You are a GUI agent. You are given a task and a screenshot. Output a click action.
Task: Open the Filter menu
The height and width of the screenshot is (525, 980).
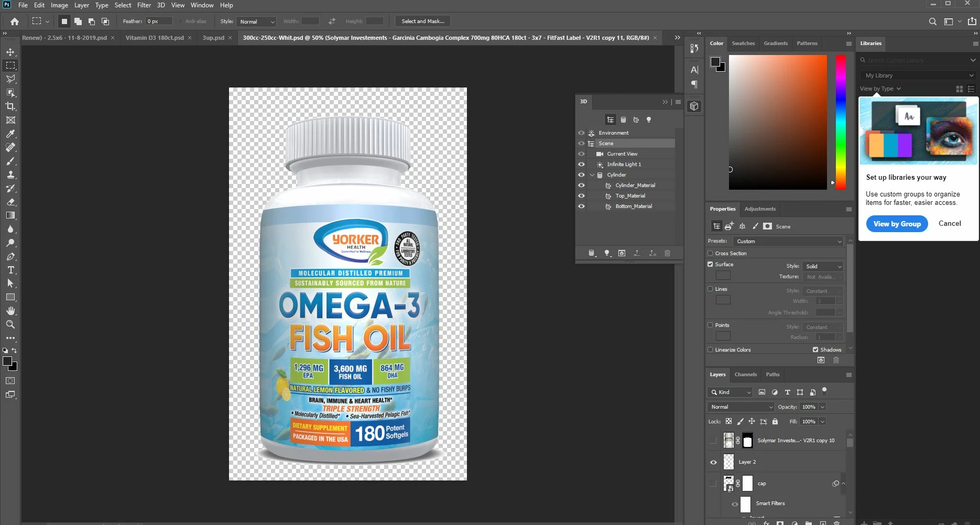(144, 5)
